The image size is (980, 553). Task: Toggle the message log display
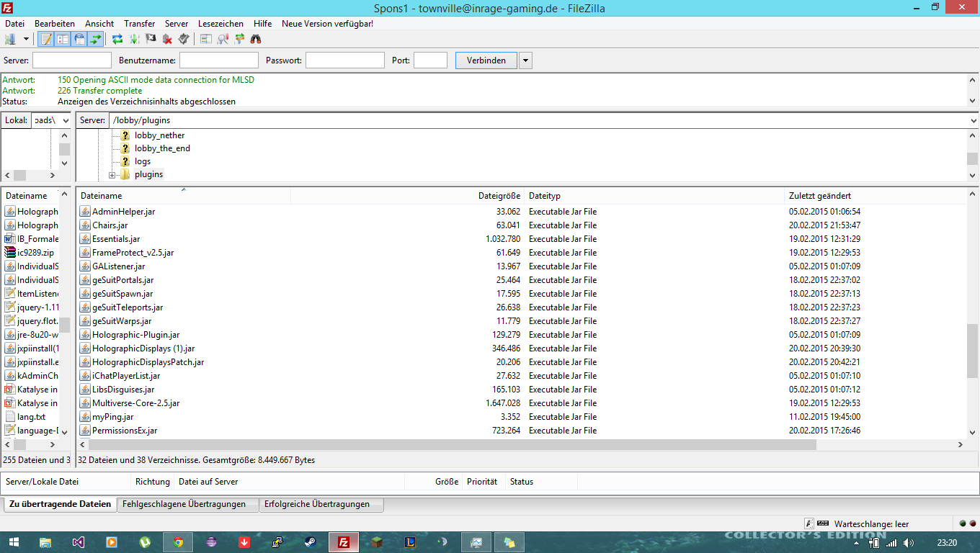tap(46, 39)
